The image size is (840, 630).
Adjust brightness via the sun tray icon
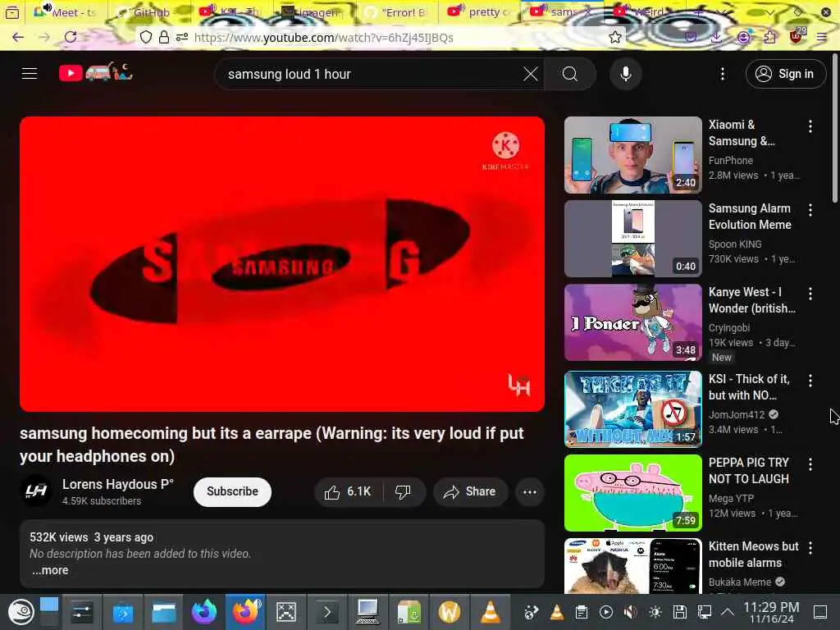coord(655,612)
